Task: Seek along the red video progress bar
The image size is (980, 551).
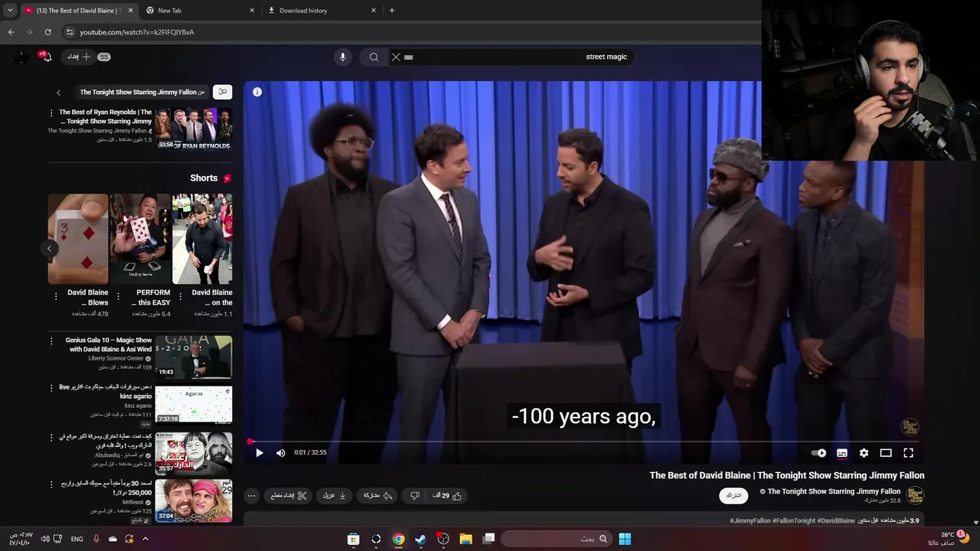Action: (x=583, y=442)
